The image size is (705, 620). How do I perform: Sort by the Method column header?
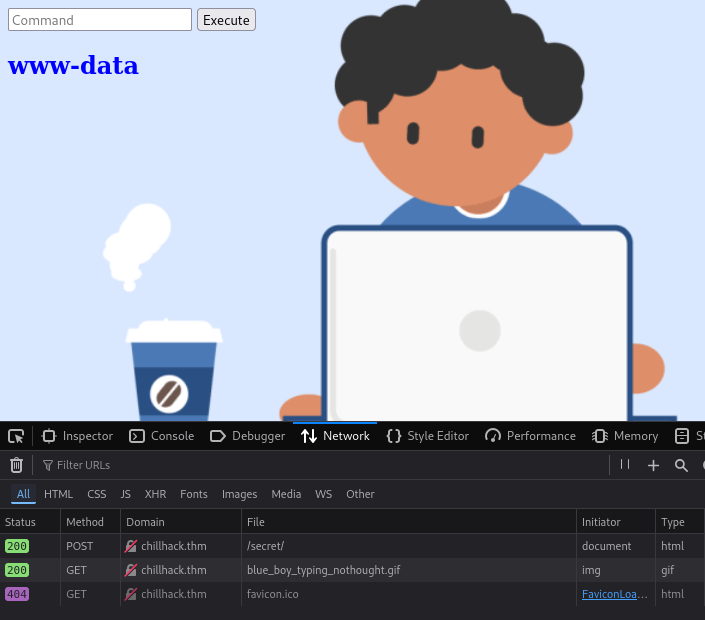click(90, 522)
